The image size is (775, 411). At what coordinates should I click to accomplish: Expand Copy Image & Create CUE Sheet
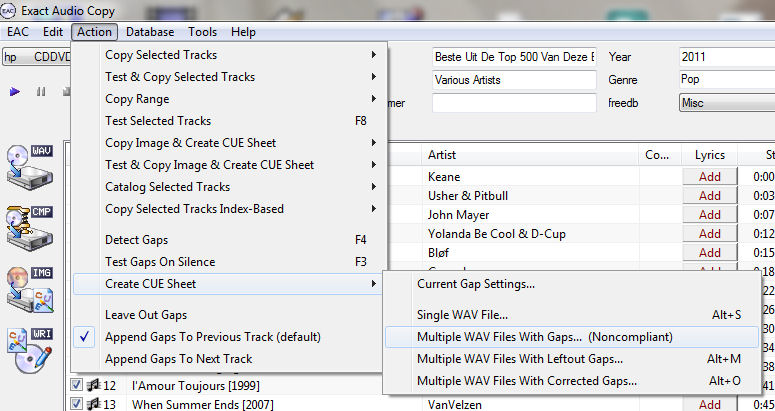click(x=227, y=143)
